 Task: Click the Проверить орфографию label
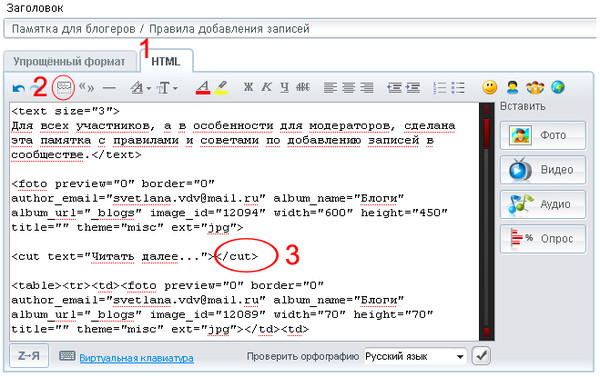pyautogui.click(x=302, y=356)
